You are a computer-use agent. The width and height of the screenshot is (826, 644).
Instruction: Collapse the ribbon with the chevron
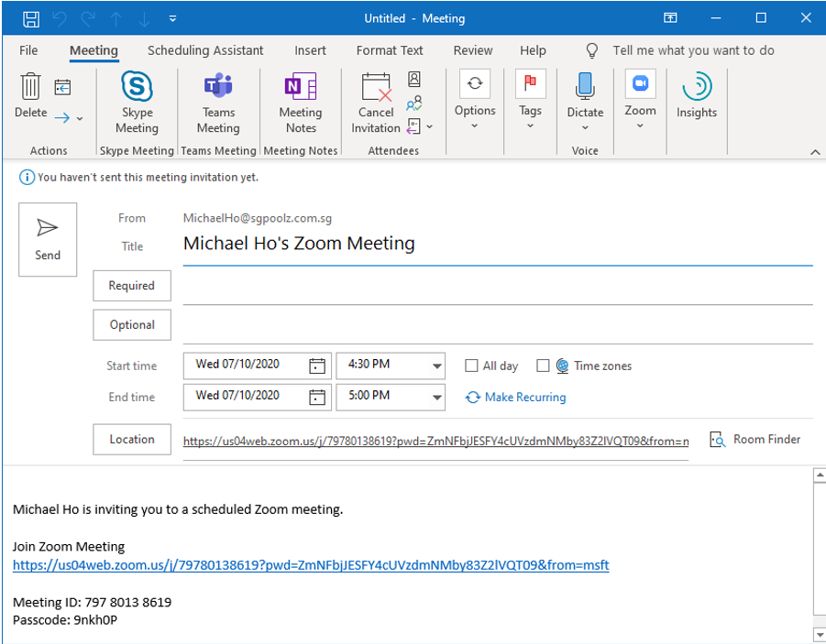pyautogui.click(x=815, y=152)
